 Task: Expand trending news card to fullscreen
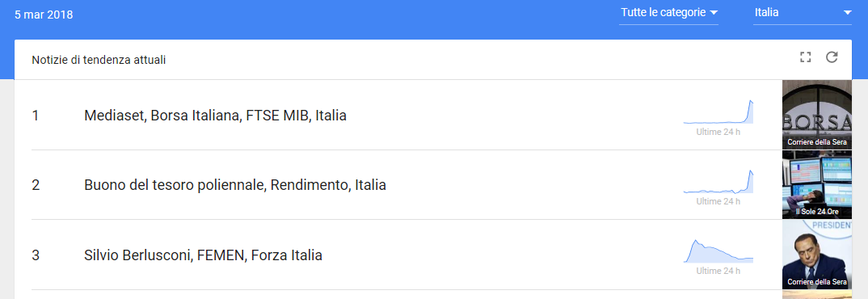[806, 57]
